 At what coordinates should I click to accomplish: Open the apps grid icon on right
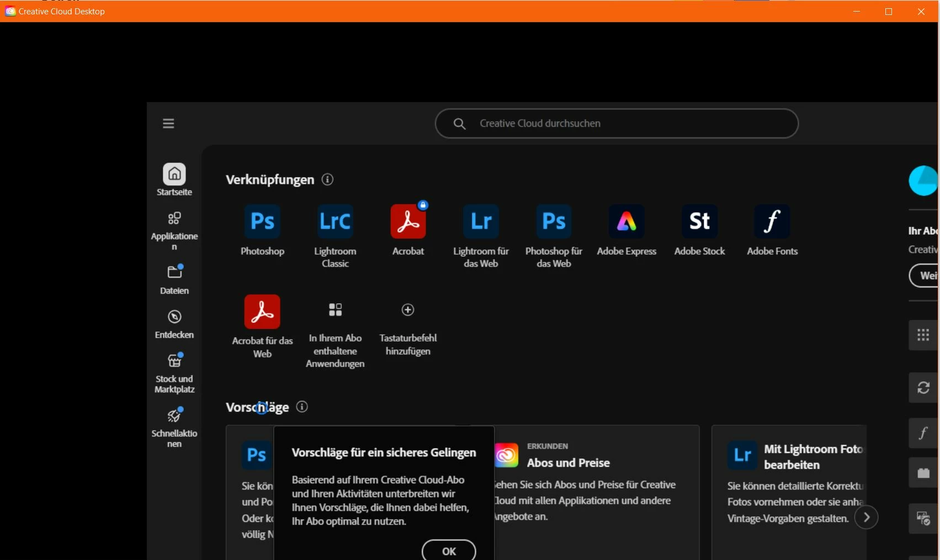[x=923, y=335]
